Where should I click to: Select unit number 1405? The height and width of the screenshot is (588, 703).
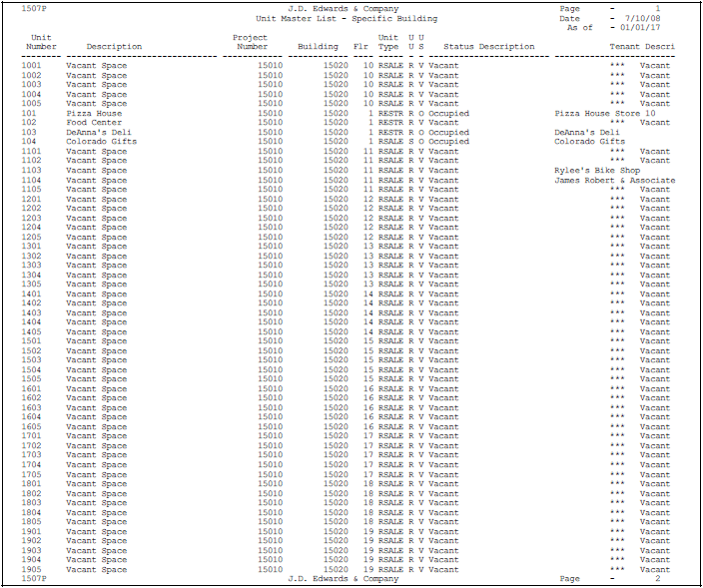click(31, 332)
